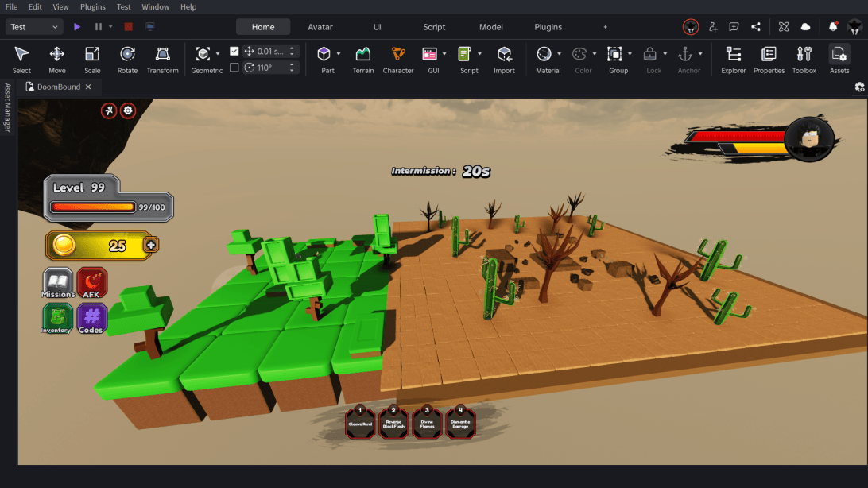Add a new ribbon tab with plus
868x488 pixels.
point(605,26)
